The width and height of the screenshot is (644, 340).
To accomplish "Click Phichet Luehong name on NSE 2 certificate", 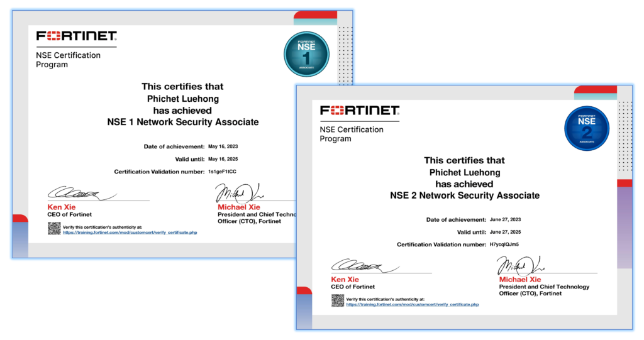I will [465, 172].
